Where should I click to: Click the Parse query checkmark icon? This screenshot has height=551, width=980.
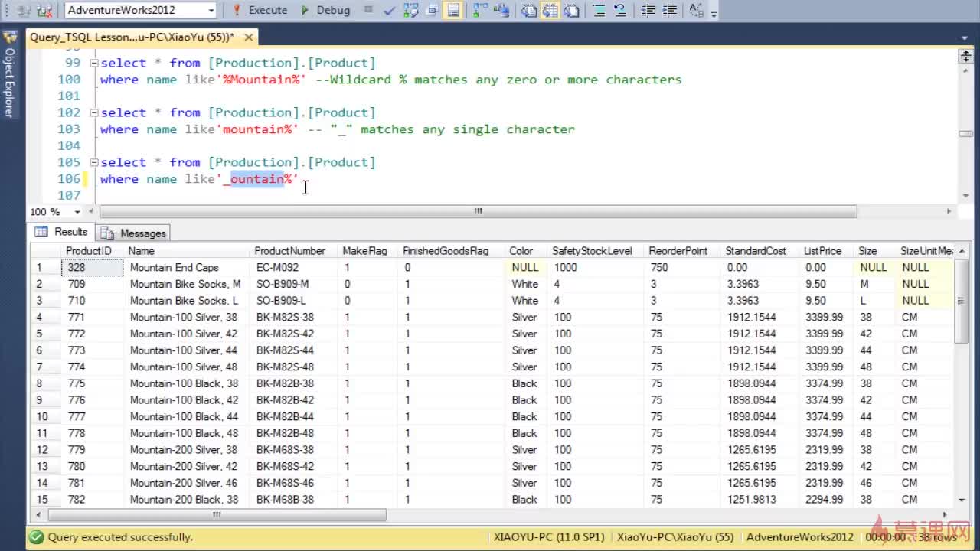[x=390, y=10]
